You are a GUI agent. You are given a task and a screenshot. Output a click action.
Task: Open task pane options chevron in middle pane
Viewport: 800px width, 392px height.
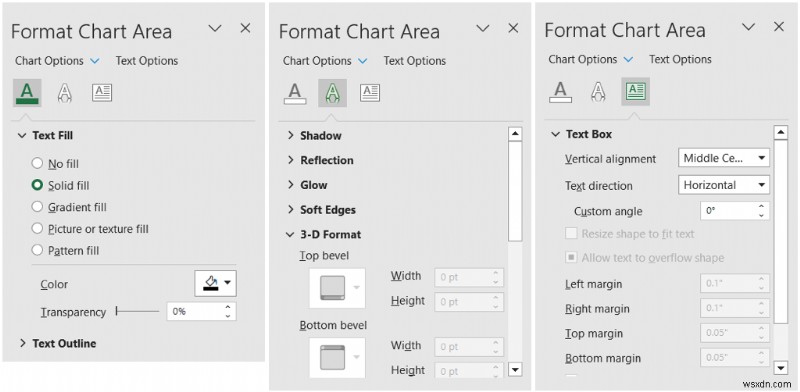tap(483, 29)
